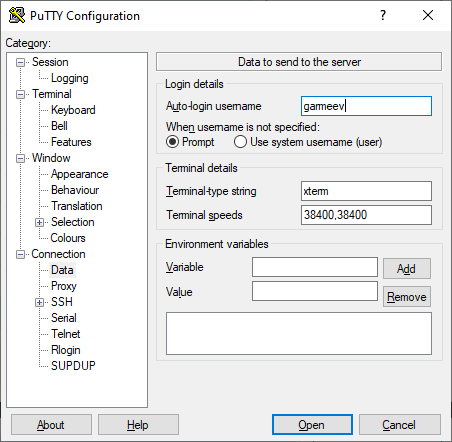Screen dimensions: 452x442
Task: Collapse the Session tree node
Action: [x=21, y=62]
